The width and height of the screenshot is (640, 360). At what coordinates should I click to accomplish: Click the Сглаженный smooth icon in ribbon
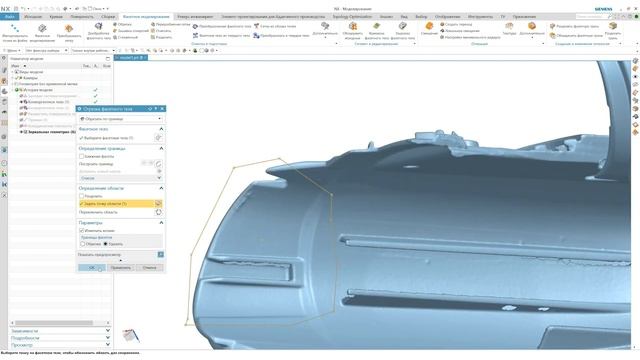[116, 37]
